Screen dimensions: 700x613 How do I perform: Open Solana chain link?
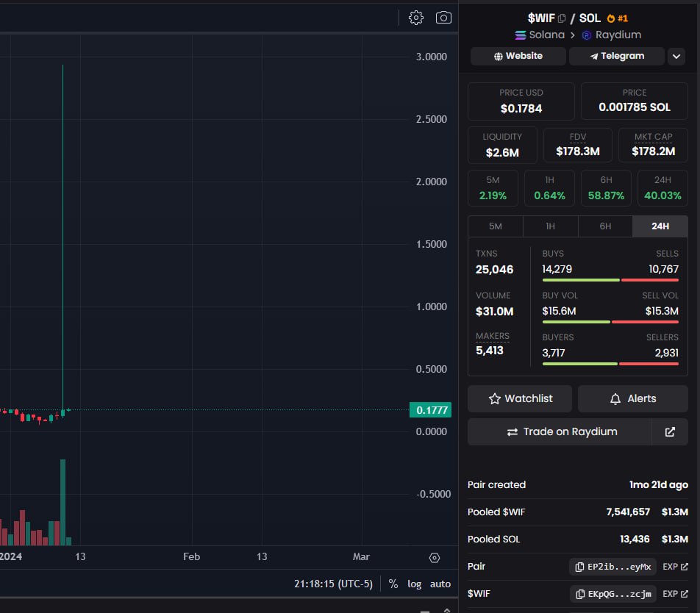540,35
